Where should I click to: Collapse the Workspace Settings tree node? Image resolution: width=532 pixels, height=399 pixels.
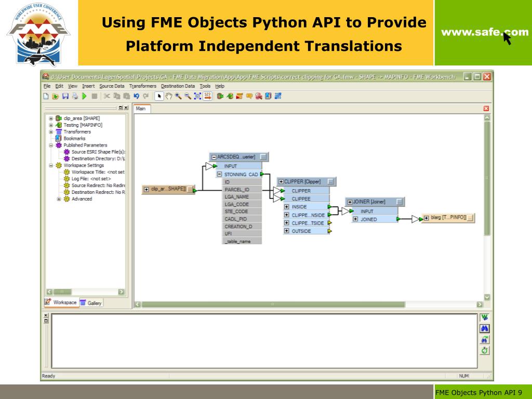click(x=51, y=166)
